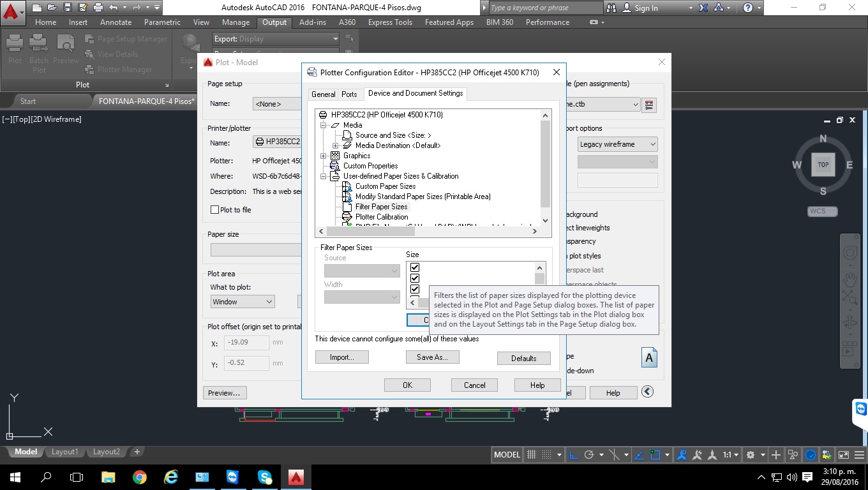This screenshot has height=490, width=868.
Task: Click the X plot offset input field
Action: (x=246, y=343)
